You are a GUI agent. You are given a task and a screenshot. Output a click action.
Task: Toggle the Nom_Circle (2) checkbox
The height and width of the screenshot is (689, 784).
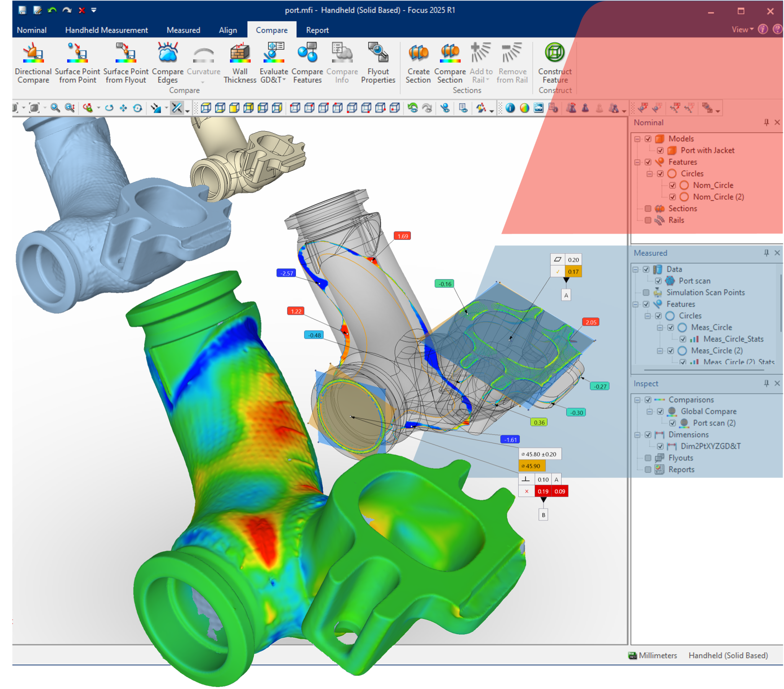click(x=672, y=197)
